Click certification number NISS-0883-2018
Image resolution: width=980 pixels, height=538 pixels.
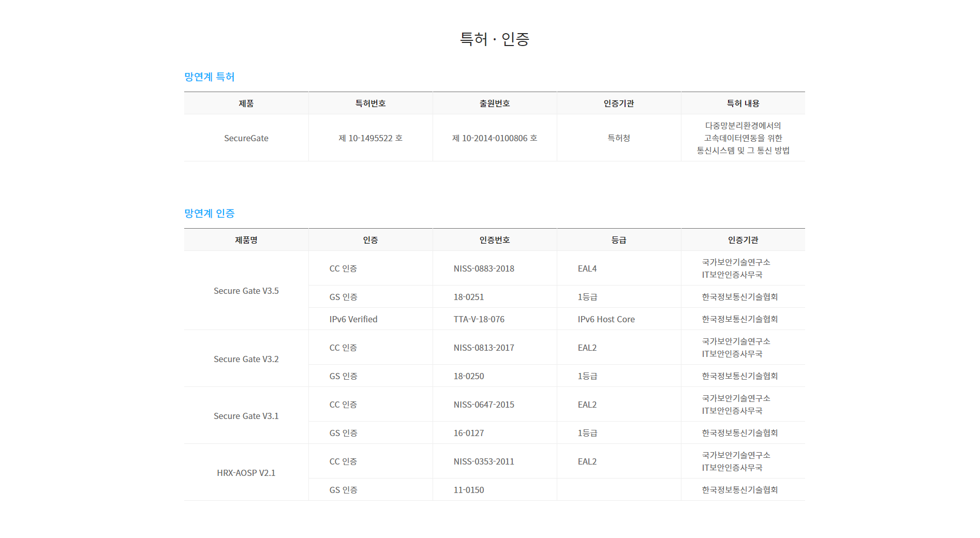484,268
